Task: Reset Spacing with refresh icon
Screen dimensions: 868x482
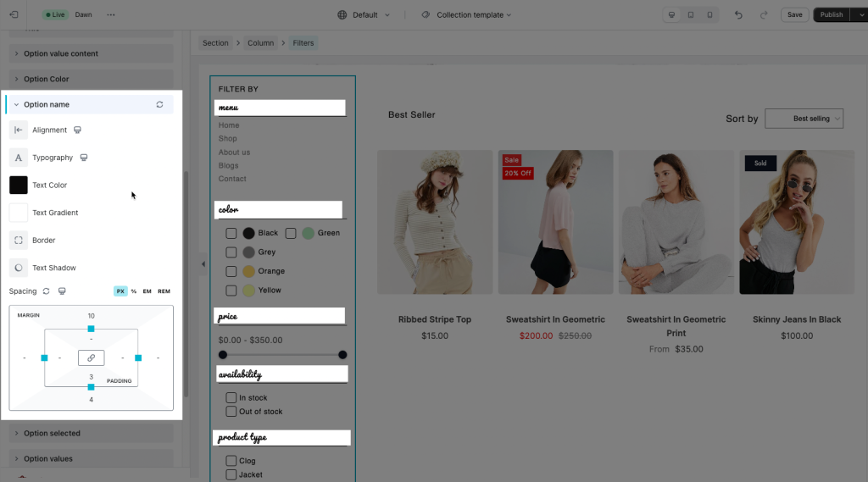Action: coord(46,291)
